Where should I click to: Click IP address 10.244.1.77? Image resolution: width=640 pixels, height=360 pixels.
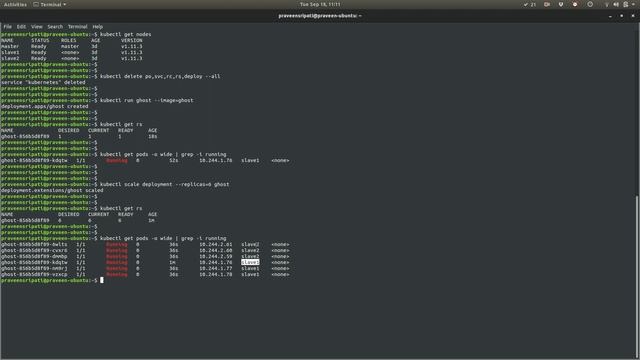click(216, 269)
